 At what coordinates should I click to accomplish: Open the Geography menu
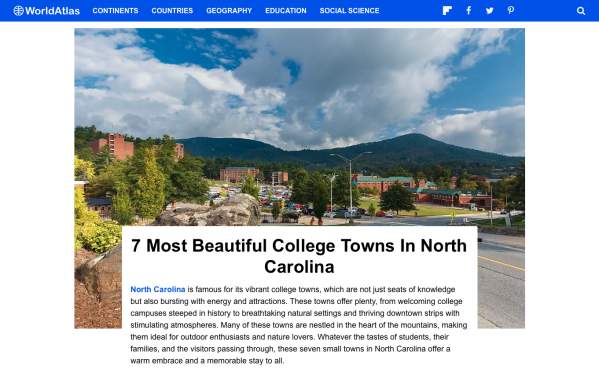tap(229, 11)
